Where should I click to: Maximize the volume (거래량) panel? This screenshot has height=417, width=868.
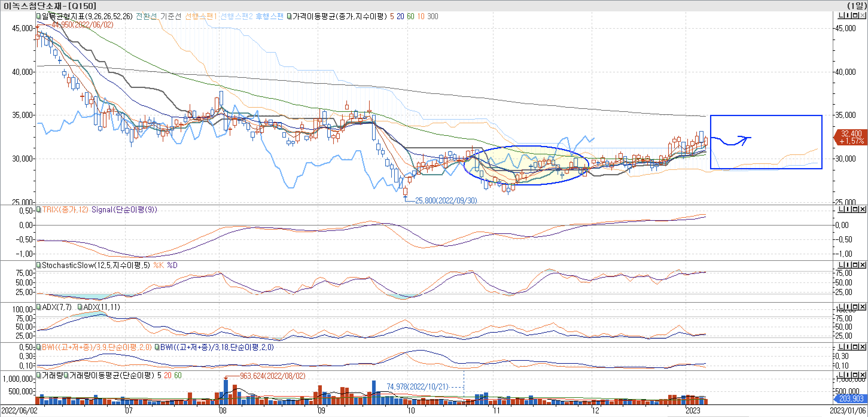pyautogui.click(x=855, y=375)
